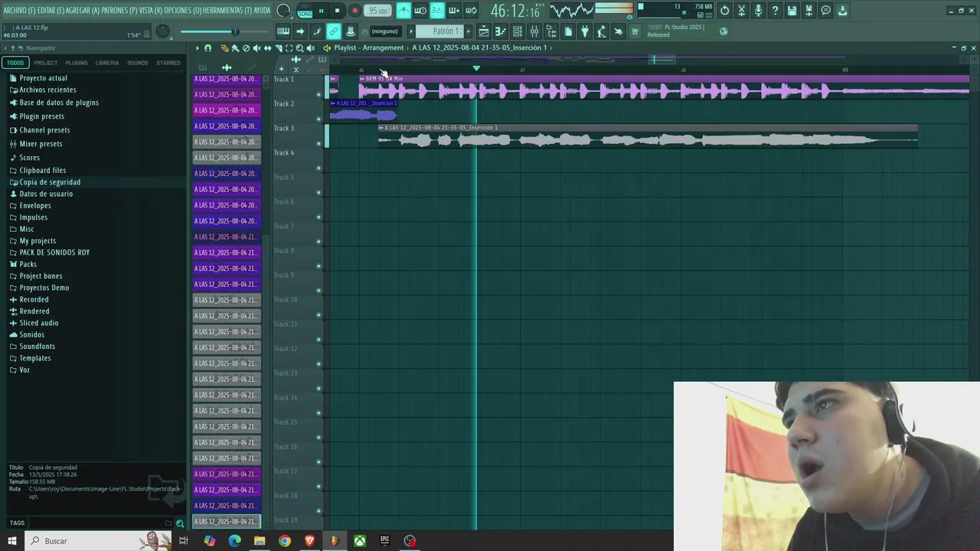Open ARCHIVO menu
980x551 pixels.
click(18, 11)
